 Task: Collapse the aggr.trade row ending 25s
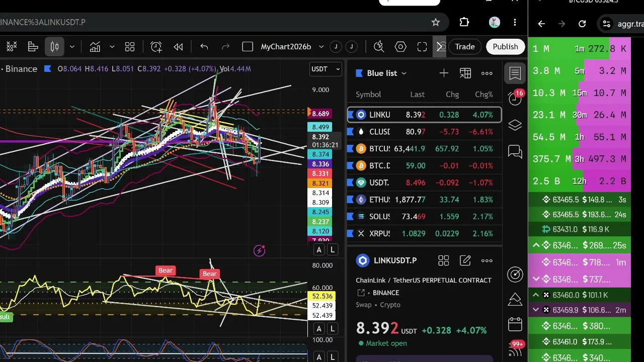click(x=535, y=245)
